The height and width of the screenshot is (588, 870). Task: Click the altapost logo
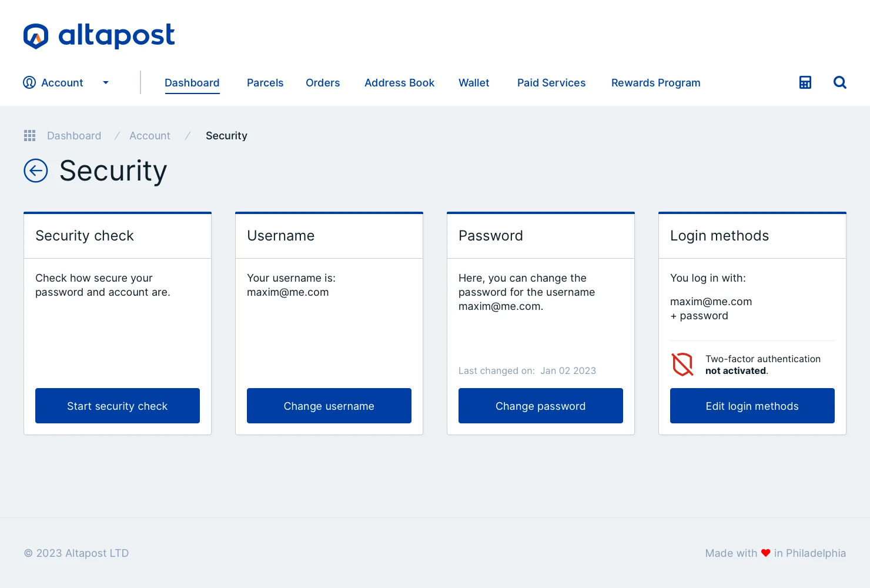[99, 36]
